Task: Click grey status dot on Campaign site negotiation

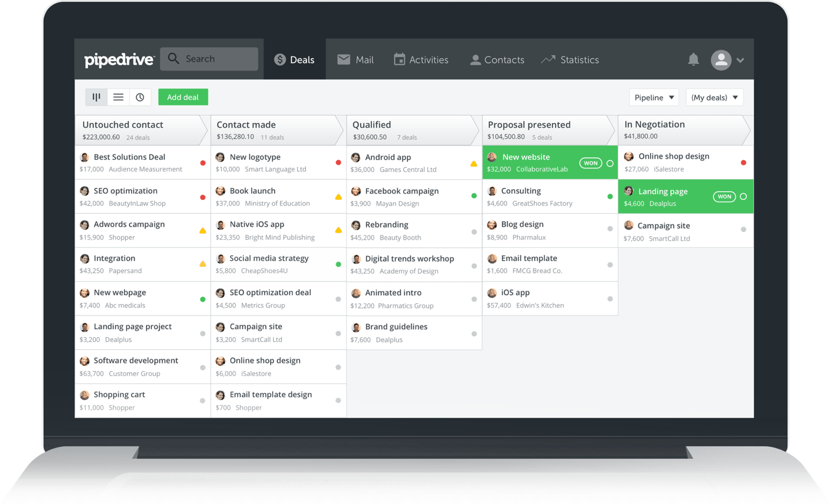Action: (x=744, y=230)
